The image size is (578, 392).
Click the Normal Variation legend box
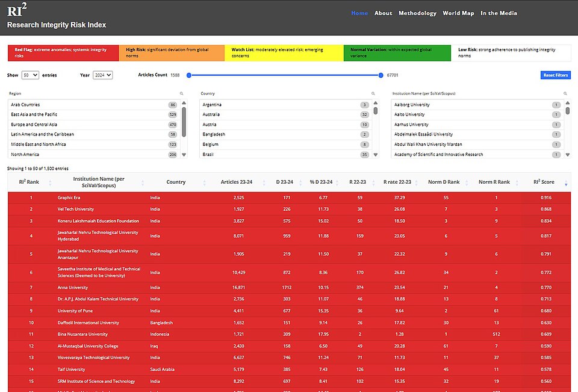(397, 53)
